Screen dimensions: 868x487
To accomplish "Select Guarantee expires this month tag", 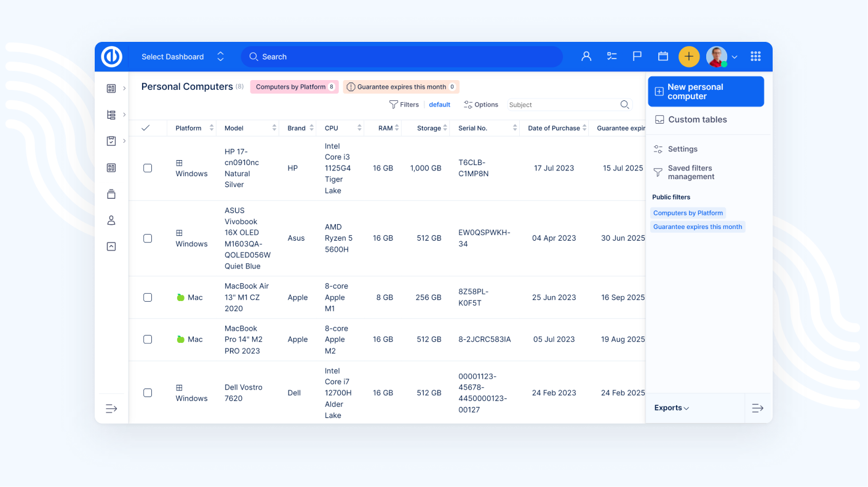I will tap(400, 87).
